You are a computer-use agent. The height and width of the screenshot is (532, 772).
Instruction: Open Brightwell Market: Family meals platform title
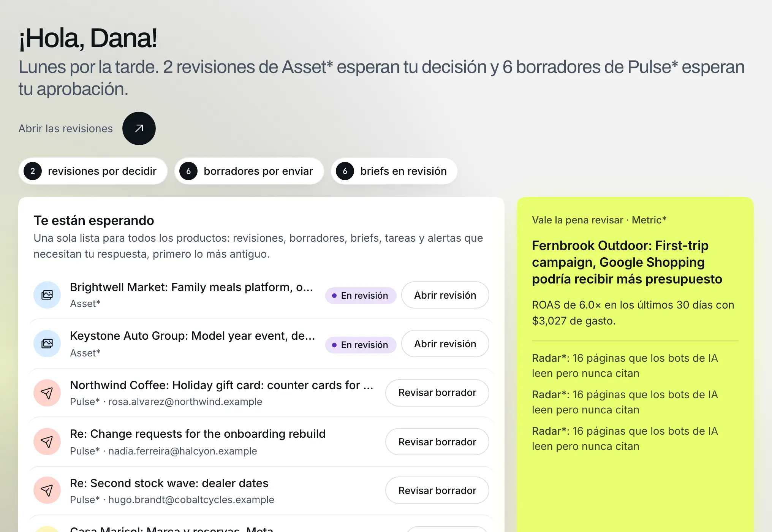pyautogui.click(x=191, y=287)
